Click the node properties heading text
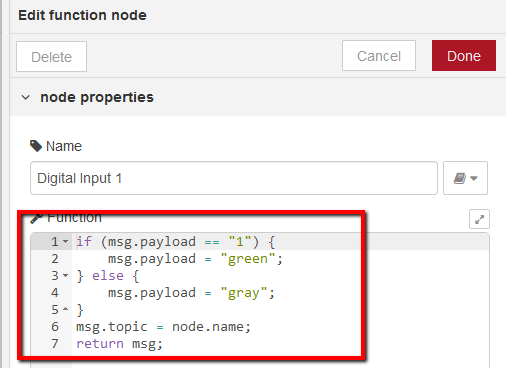Image resolution: width=506 pixels, height=368 pixels. (97, 97)
